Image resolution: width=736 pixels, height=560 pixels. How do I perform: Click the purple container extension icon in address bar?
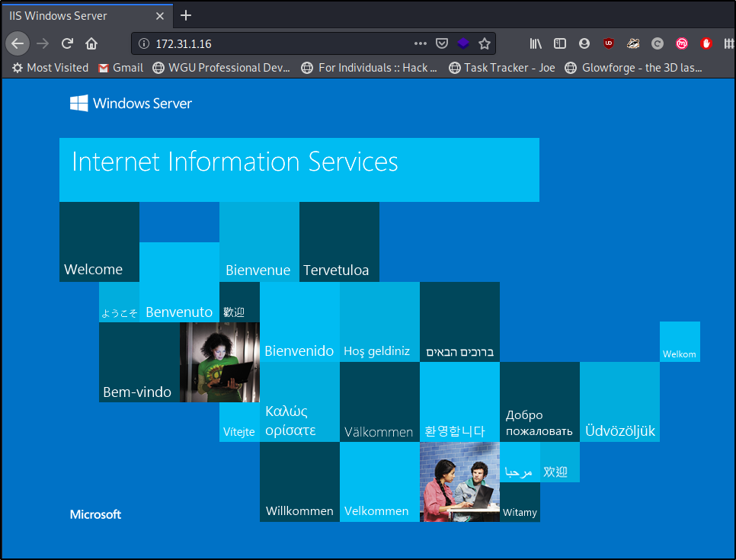click(x=463, y=43)
